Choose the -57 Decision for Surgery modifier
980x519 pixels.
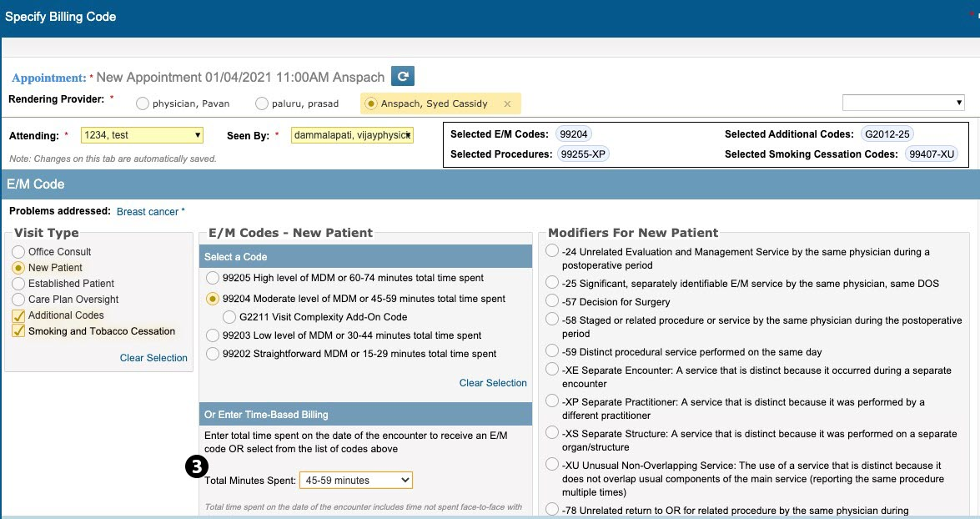[x=552, y=302]
